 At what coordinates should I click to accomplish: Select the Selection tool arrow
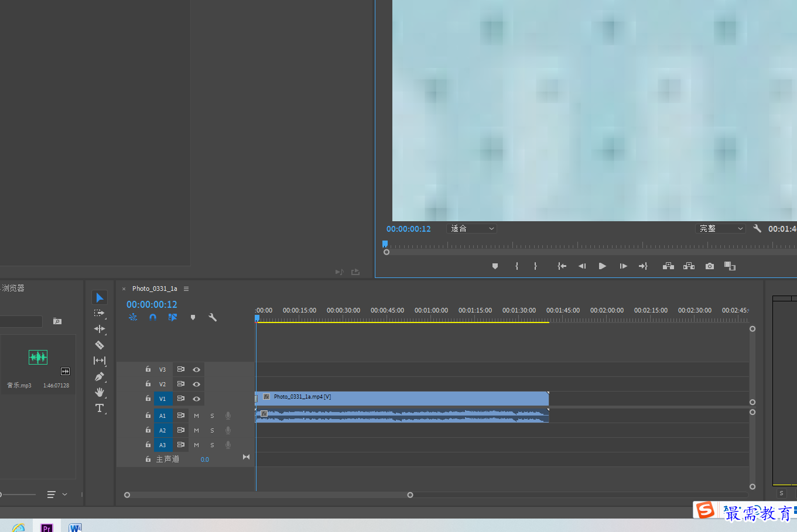100,298
